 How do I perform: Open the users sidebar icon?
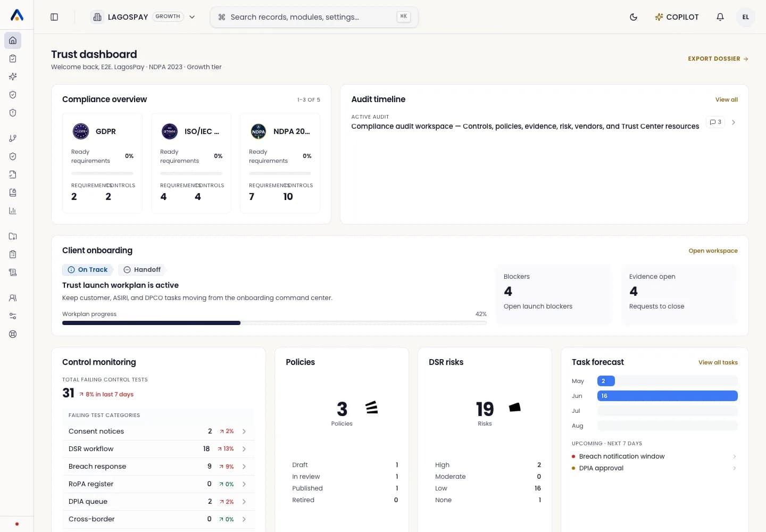(x=13, y=298)
